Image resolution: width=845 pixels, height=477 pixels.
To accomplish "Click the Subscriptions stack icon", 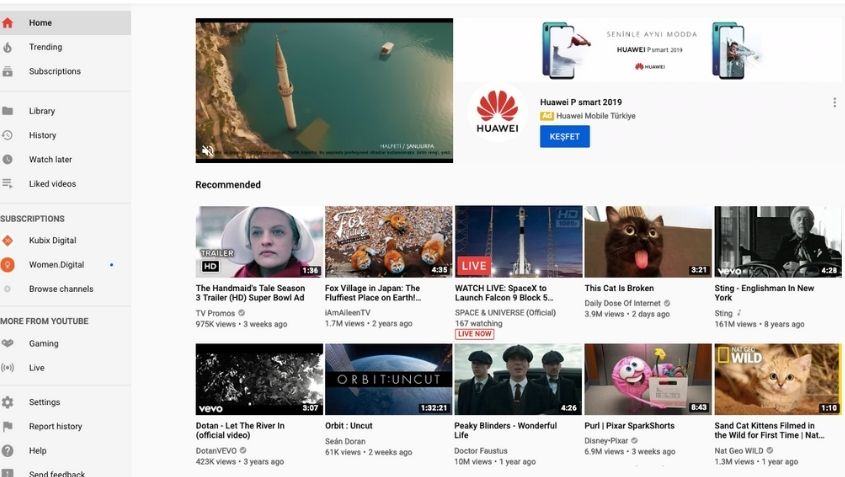I will pyautogui.click(x=8, y=71).
